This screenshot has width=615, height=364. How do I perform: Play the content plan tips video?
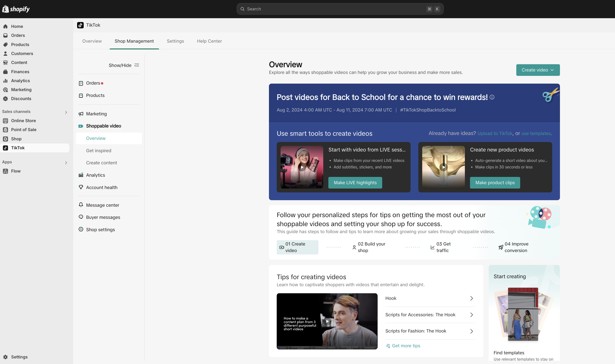pos(327,321)
